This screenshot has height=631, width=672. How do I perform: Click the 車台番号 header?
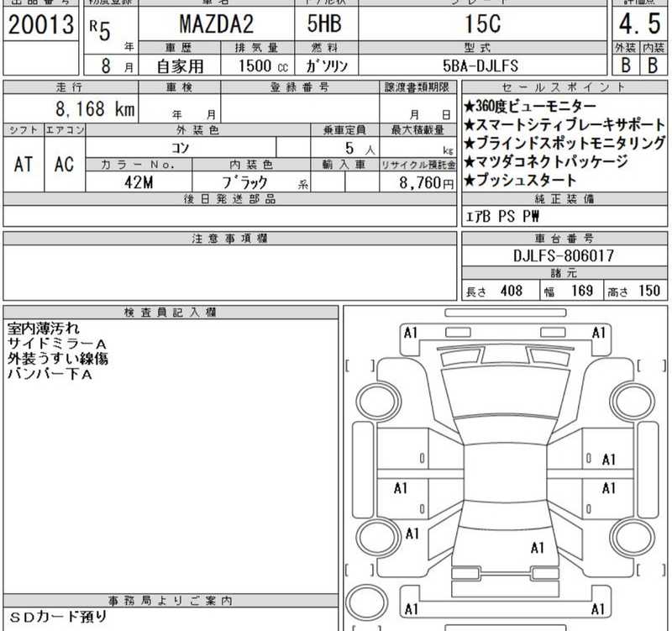tap(564, 239)
